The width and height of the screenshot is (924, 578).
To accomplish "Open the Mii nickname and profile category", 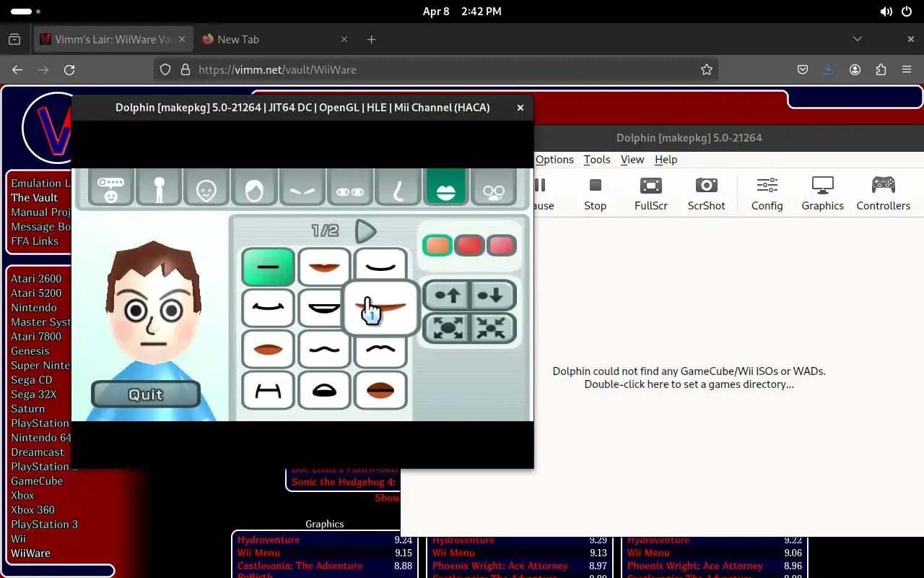I will point(111,186).
